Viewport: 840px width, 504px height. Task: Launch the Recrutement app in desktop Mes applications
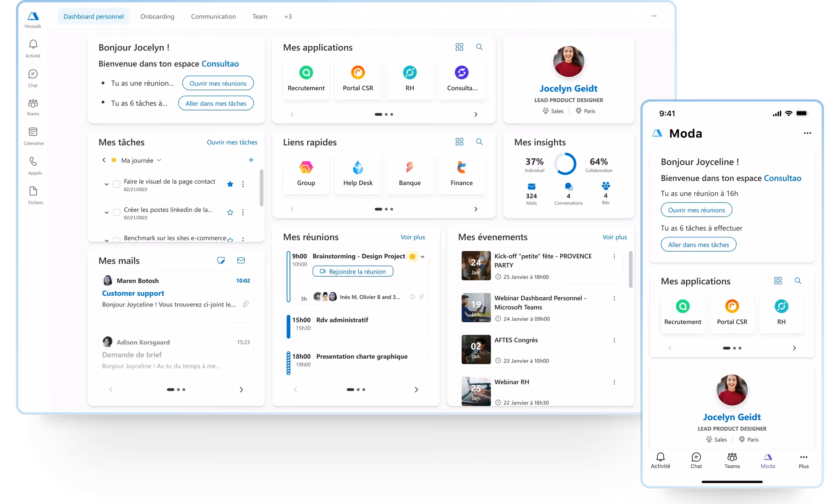coord(306,79)
